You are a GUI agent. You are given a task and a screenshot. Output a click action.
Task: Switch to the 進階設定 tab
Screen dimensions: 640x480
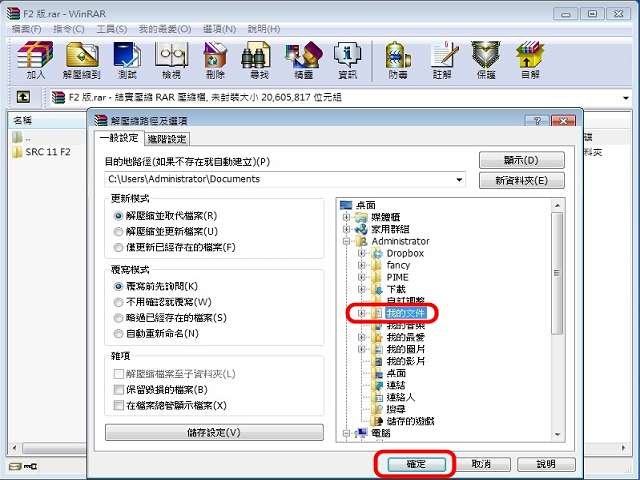click(167, 139)
